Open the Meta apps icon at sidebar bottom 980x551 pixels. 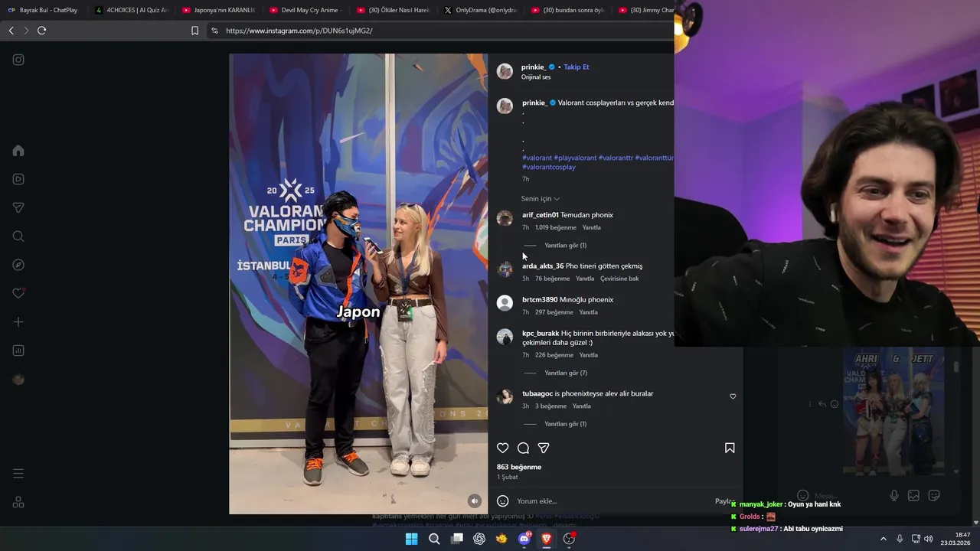[18, 502]
